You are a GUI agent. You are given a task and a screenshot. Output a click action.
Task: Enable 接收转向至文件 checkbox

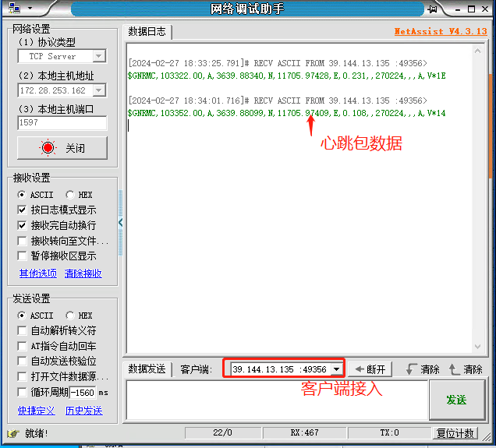point(22,241)
